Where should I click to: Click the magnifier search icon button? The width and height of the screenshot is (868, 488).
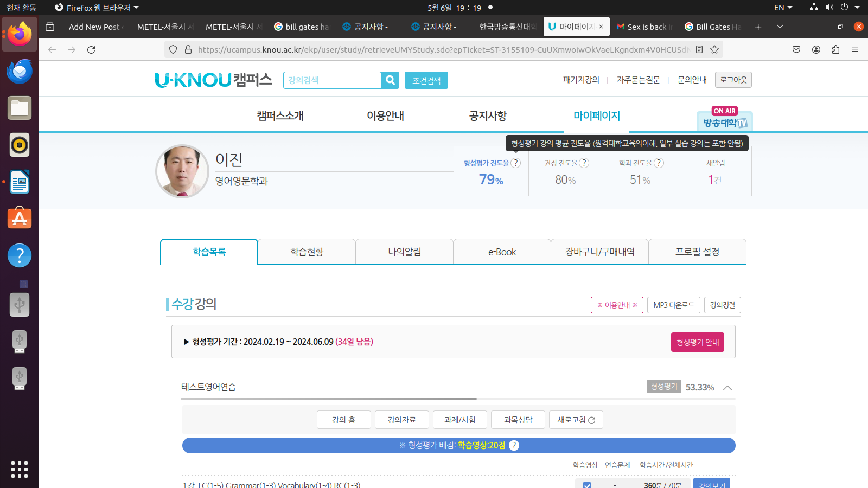click(390, 80)
